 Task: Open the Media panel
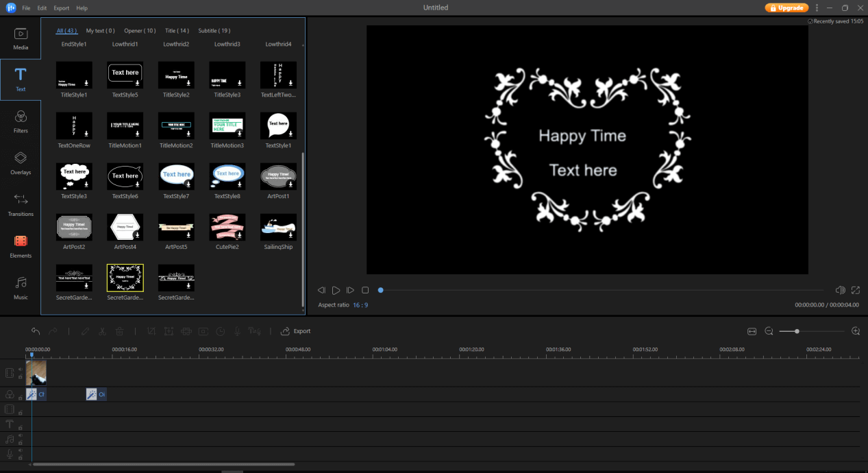pos(21,38)
